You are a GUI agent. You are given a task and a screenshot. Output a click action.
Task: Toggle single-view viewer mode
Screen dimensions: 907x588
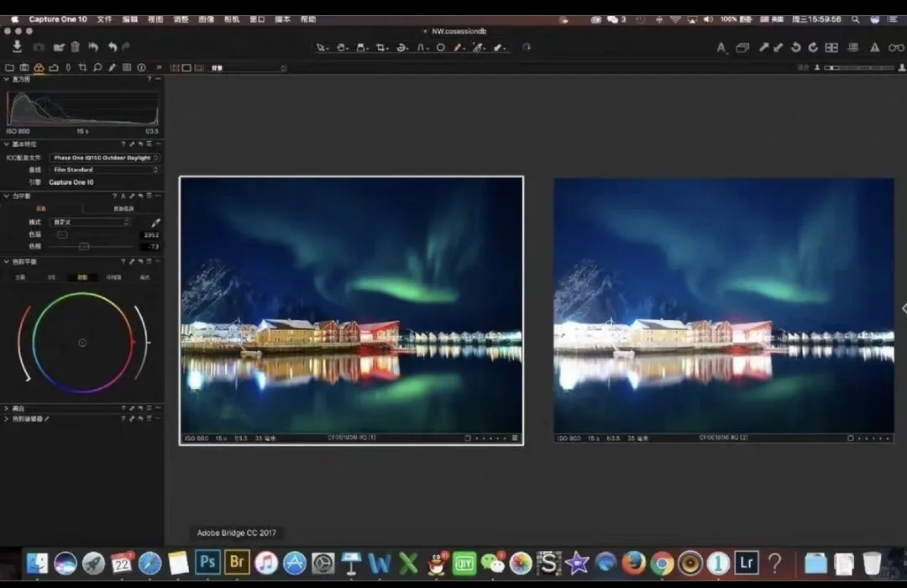[x=186, y=68]
